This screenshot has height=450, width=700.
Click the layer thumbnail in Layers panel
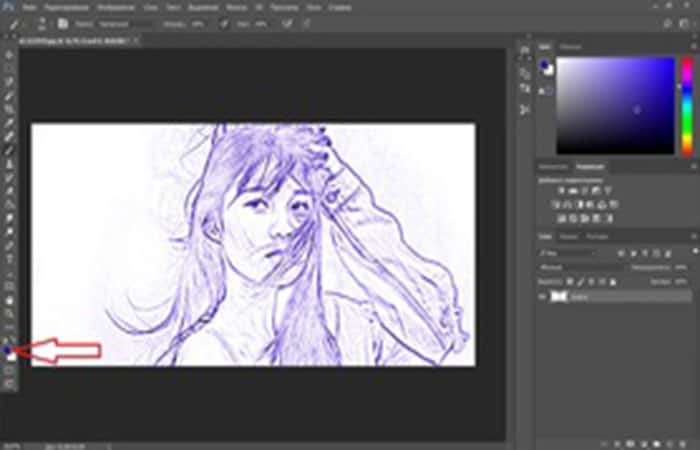[x=558, y=296]
